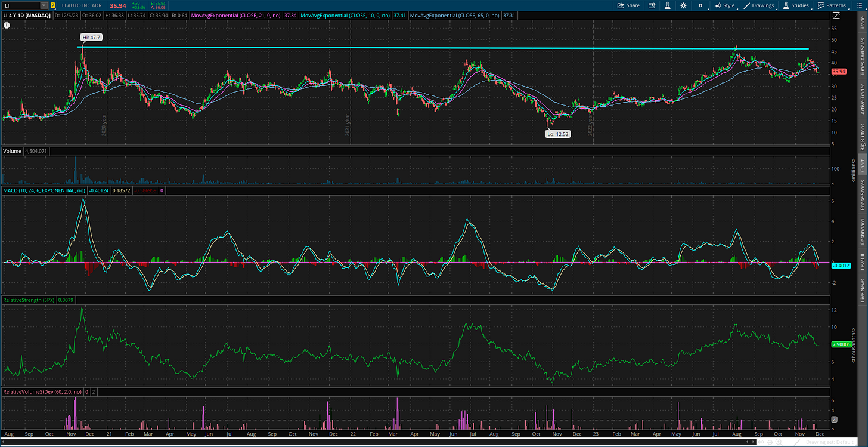Image resolution: width=868 pixels, height=447 pixels.
Task: Click the RelativeStrength (SPX) study label
Action: [x=29, y=299]
